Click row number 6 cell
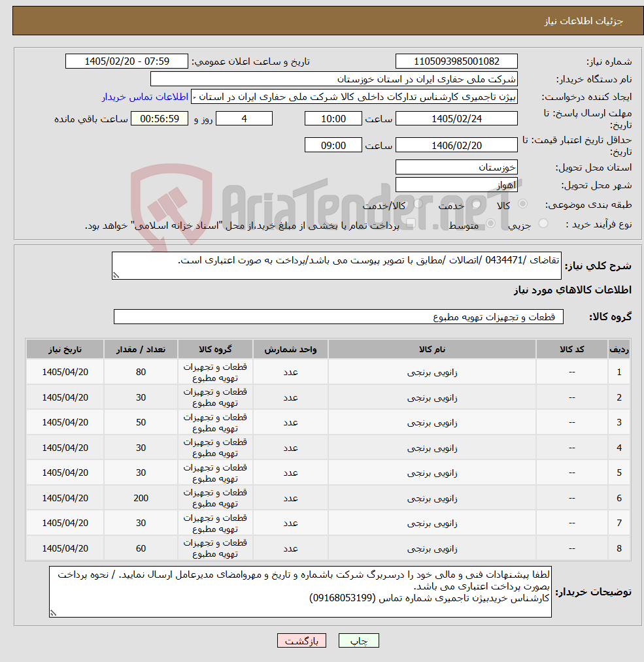The width and height of the screenshot is (644, 662). tap(619, 498)
